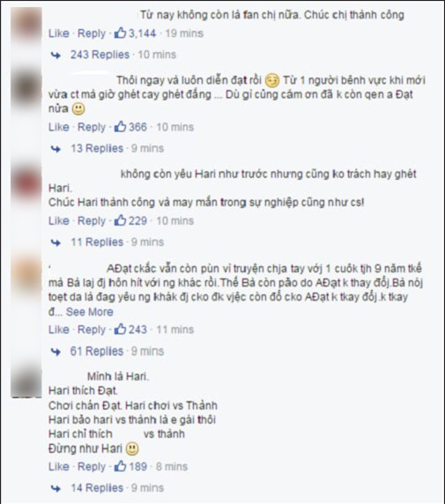Click the thumbs-up icon showing 189 likes

[x=120, y=466]
